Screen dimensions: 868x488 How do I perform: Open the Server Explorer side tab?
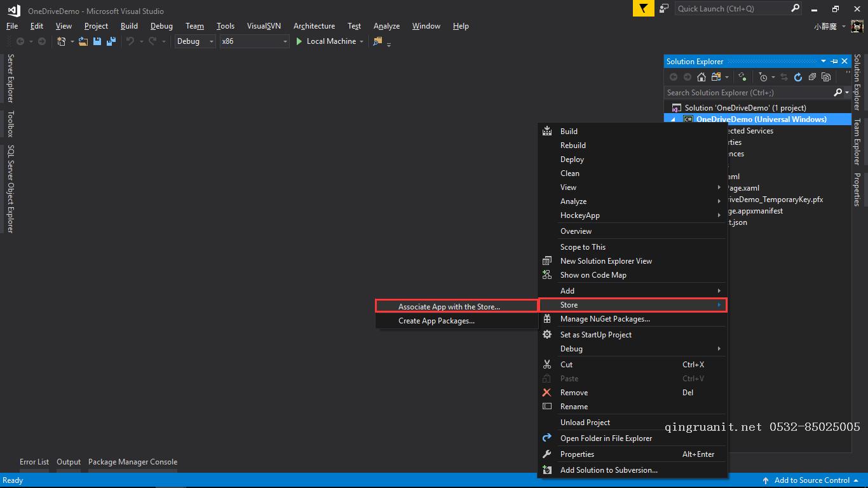click(10, 78)
